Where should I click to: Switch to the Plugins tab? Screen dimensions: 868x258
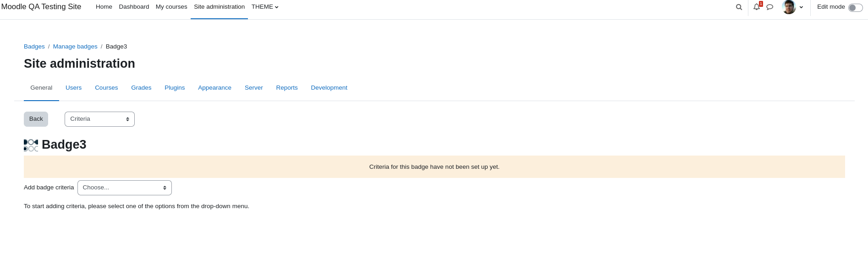175,88
